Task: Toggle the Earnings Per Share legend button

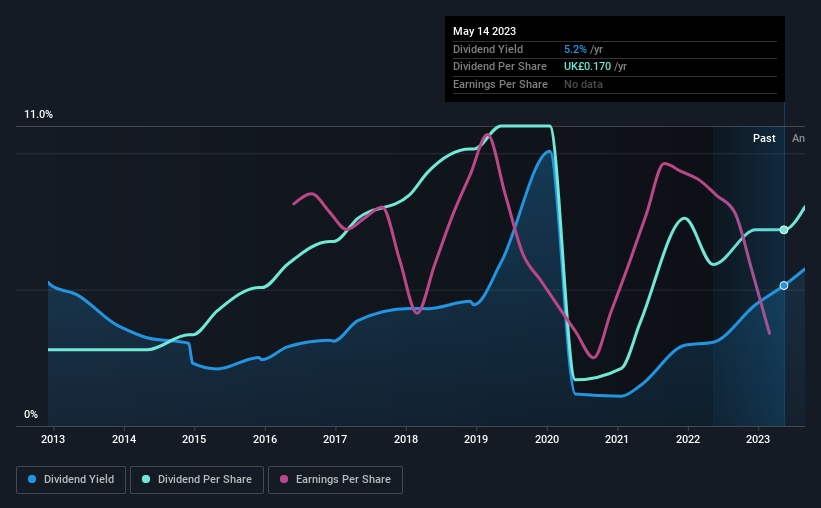Action: click(x=335, y=480)
